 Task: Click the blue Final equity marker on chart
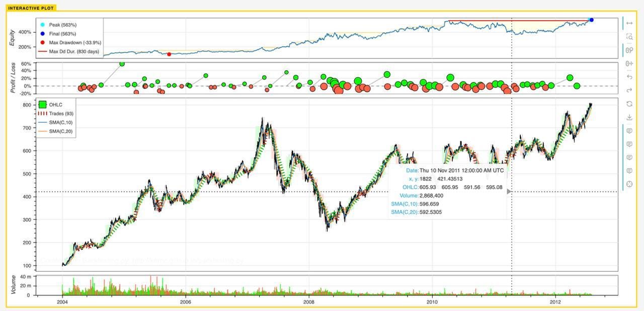tap(592, 20)
